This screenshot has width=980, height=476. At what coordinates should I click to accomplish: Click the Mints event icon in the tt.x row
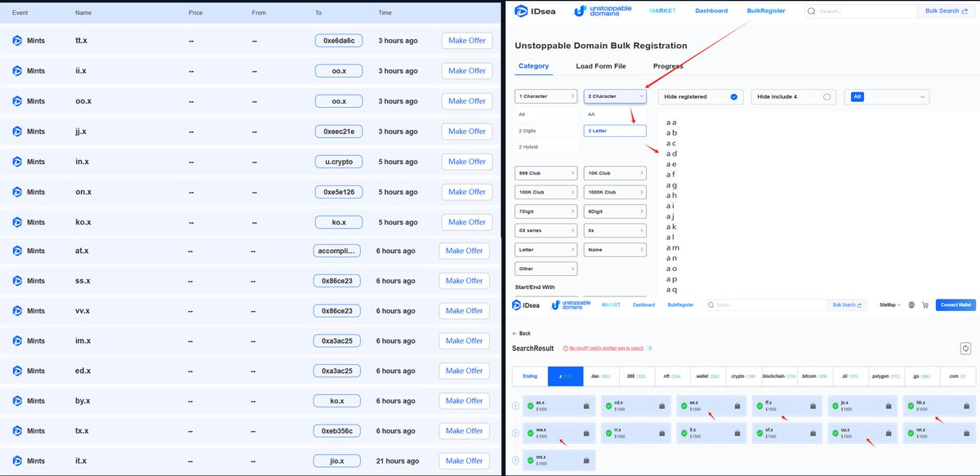[x=16, y=41]
